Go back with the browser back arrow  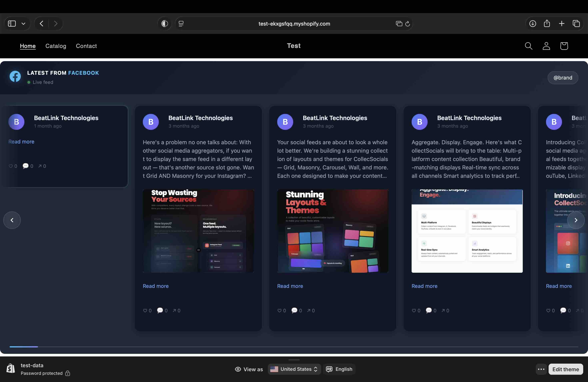[x=42, y=24]
